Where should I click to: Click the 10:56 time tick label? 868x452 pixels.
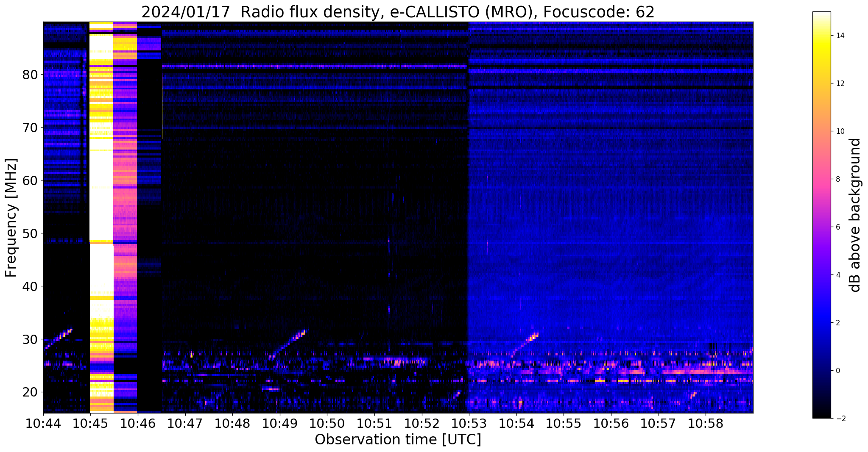tap(611, 423)
